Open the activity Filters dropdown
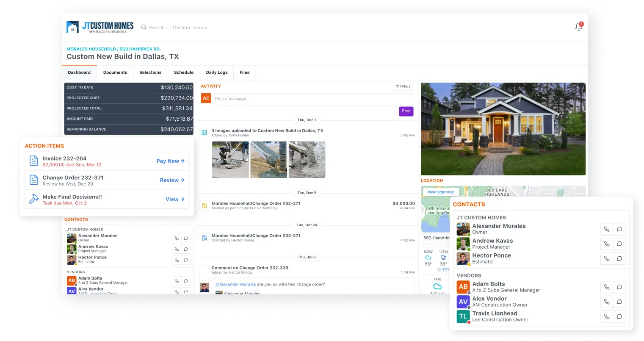 tap(403, 86)
